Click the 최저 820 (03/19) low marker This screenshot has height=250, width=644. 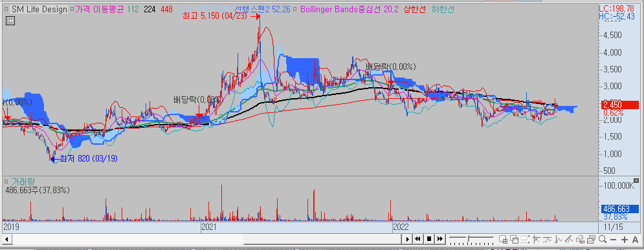tap(84, 158)
